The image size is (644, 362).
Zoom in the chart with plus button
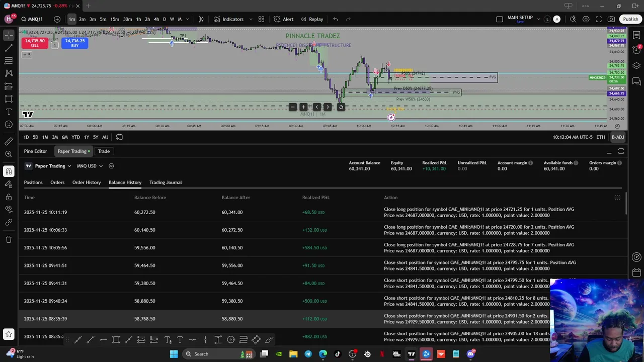coord(303,107)
